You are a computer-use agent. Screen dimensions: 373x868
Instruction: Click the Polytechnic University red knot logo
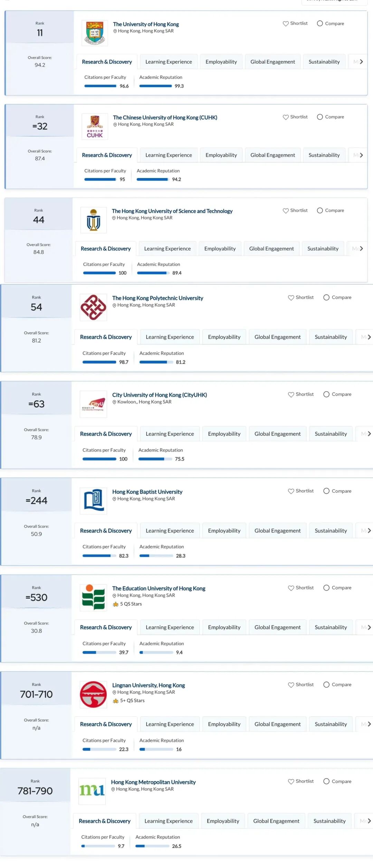[x=93, y=307]
